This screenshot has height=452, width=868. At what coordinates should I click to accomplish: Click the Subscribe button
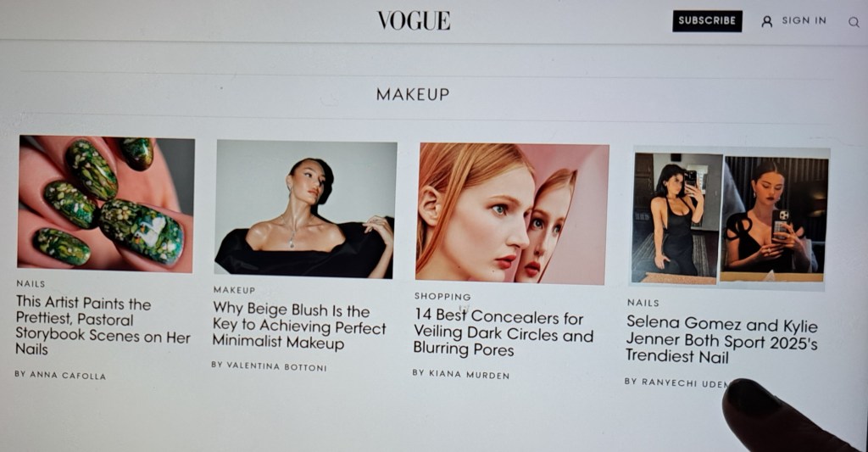(707, 21)
